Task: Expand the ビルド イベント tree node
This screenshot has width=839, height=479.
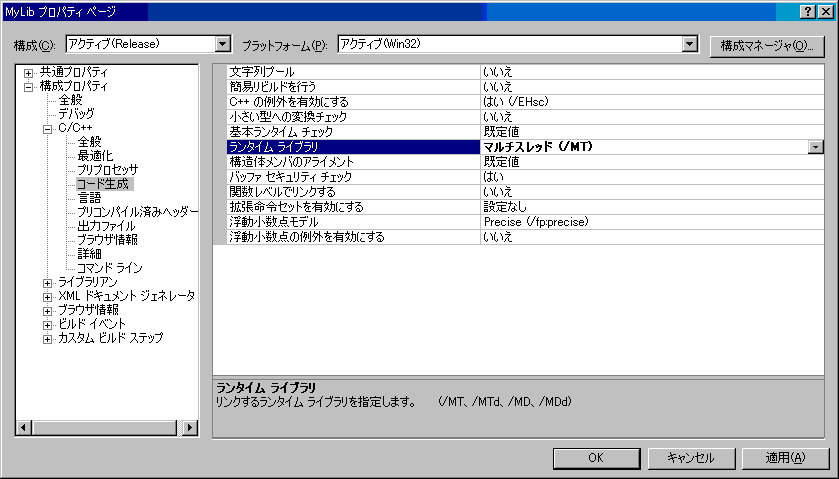Action: pyautogui.click(x=47, y=325)
